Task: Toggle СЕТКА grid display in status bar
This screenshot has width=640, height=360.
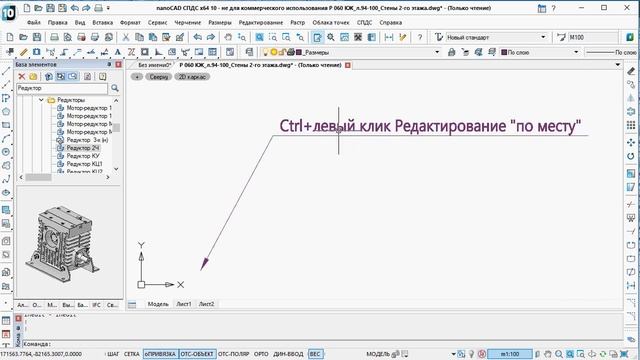Action: pyautogui.click(x=131, y=354)
